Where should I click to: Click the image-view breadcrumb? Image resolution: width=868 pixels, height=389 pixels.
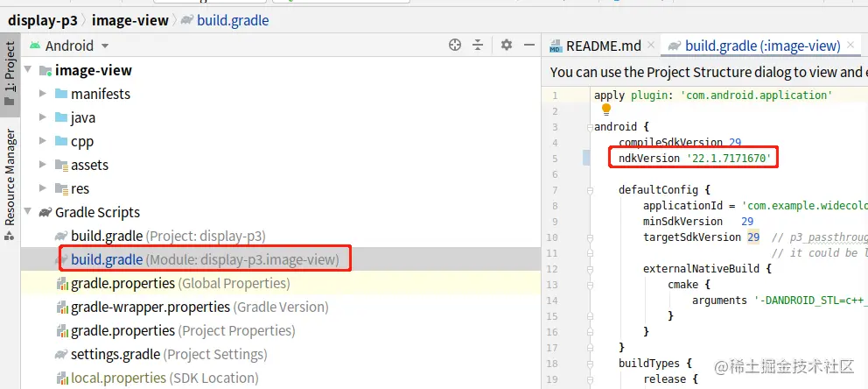click(129, 20)
